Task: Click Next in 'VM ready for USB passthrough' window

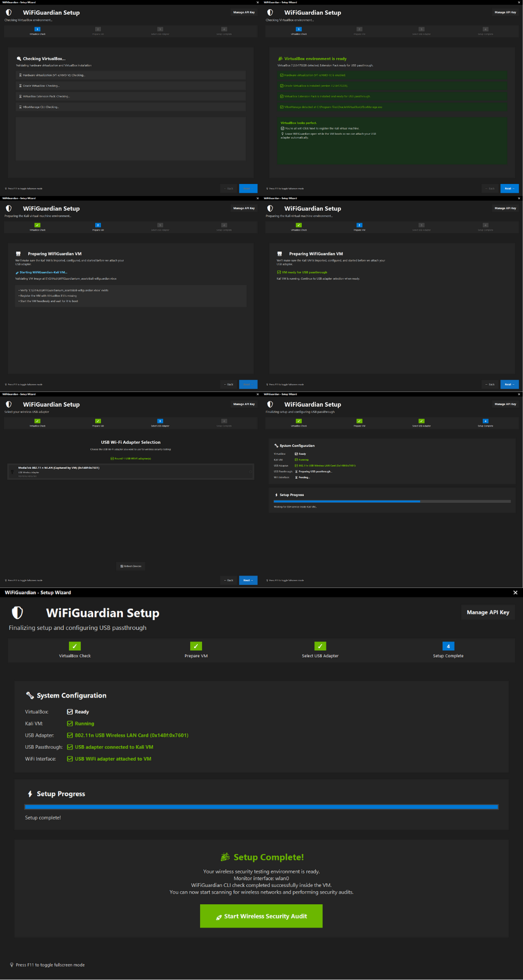Action: point(509,384)
